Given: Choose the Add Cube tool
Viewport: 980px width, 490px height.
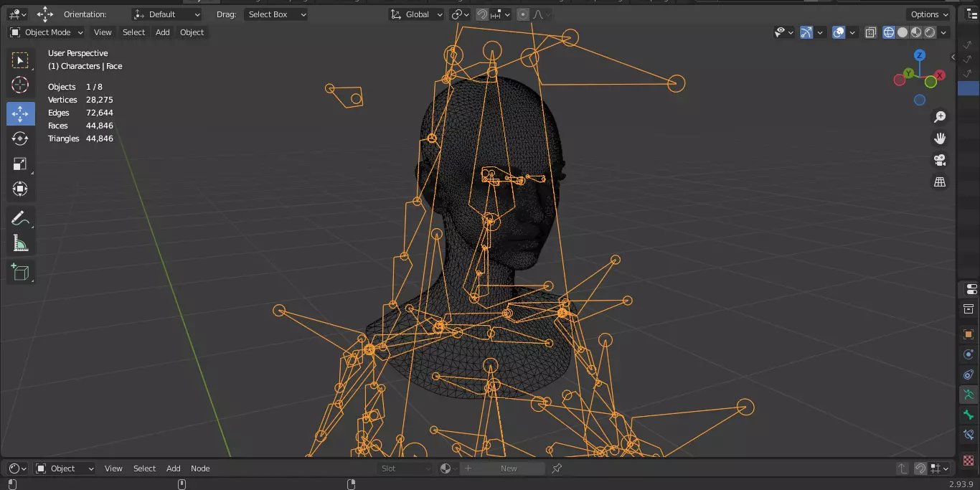Looking at the screenshot, I should click(x=20, y=272).
